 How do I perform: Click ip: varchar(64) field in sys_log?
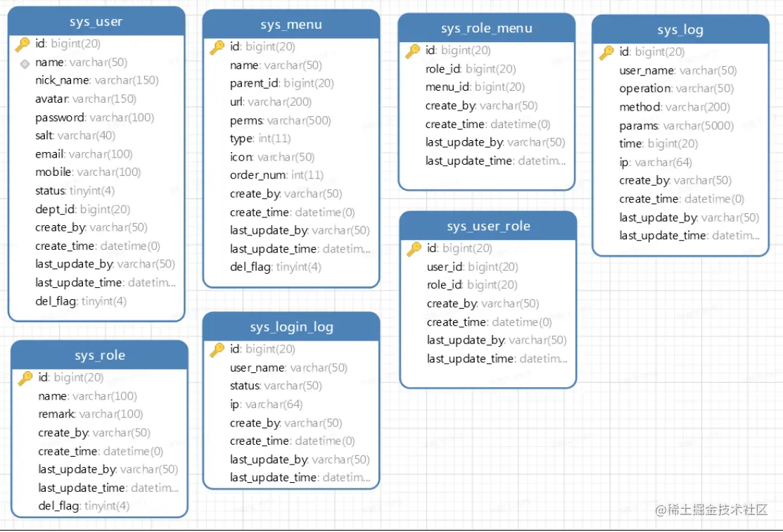[656, 163]
